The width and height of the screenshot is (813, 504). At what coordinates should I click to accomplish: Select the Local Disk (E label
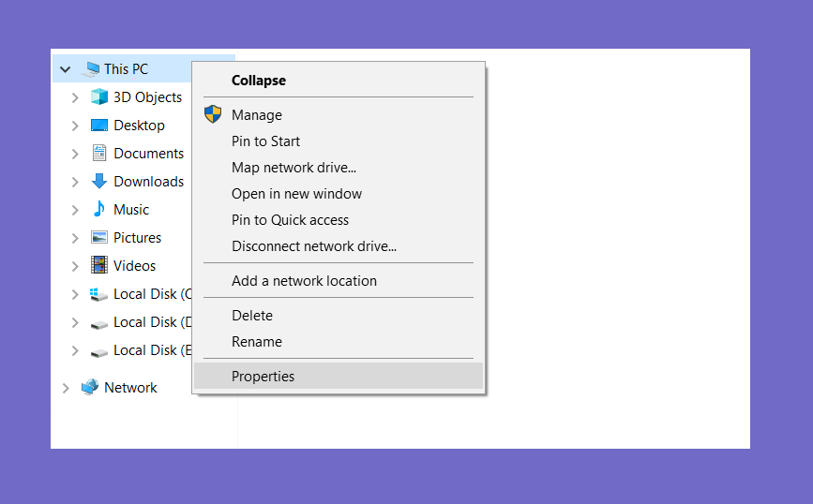point(153,350)
